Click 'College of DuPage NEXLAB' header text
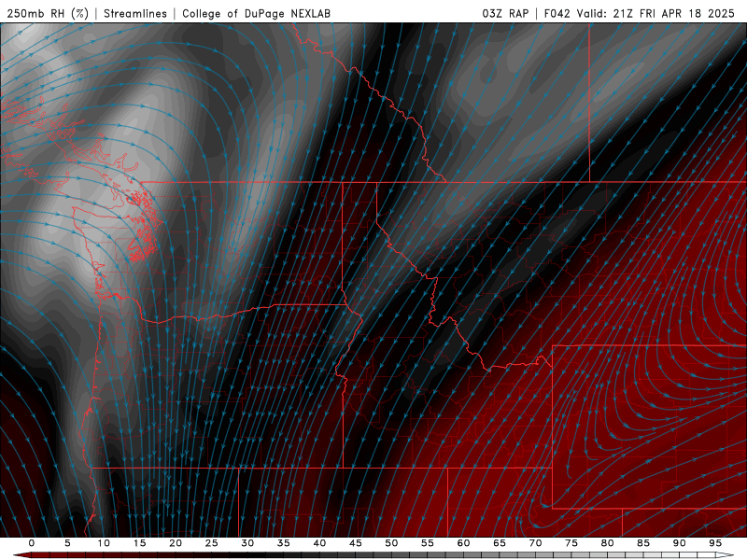The height and width of the screenshot is (560, 747). coord(256,13)
